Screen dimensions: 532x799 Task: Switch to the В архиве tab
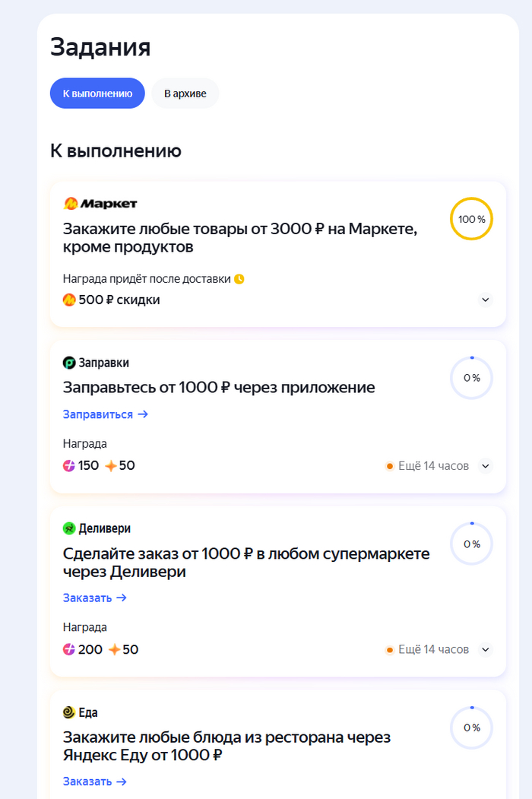pos(185,94)
